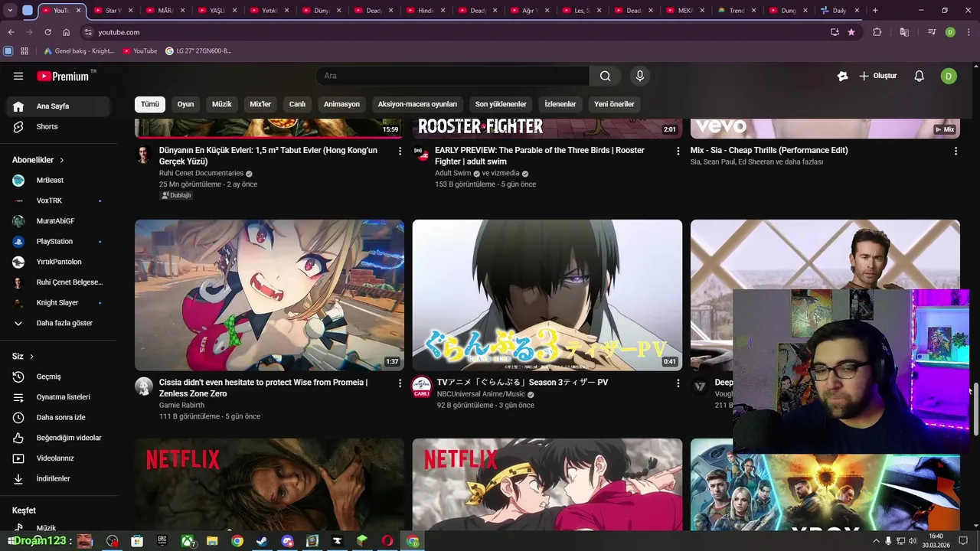Screen dimensions: 980x551
Task: Open the Epic Games taskbar icon
Action: 162,541
